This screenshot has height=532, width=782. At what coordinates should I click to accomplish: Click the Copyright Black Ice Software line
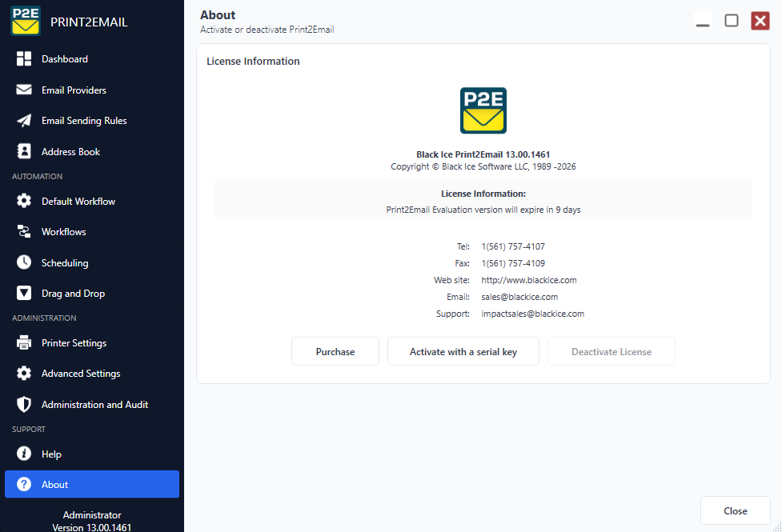(483, 166)
